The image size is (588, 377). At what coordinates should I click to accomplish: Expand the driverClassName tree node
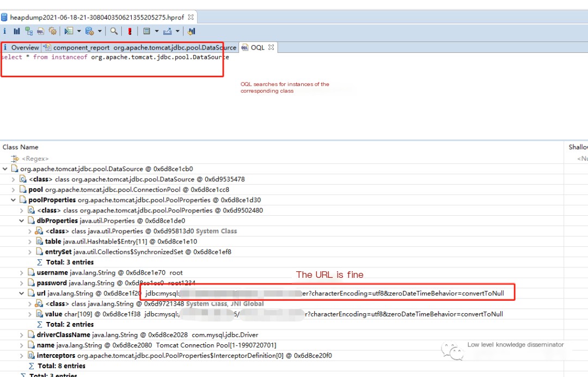[21, 335]
